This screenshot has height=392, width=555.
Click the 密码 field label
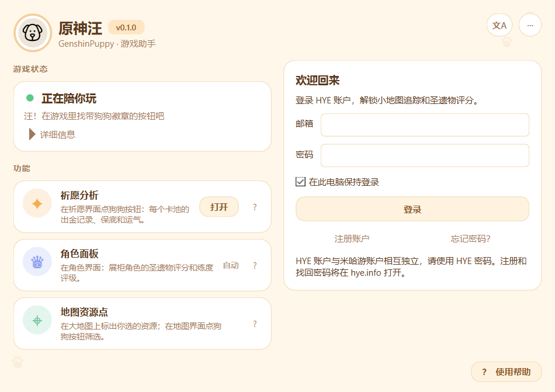(x=304, y=154)
